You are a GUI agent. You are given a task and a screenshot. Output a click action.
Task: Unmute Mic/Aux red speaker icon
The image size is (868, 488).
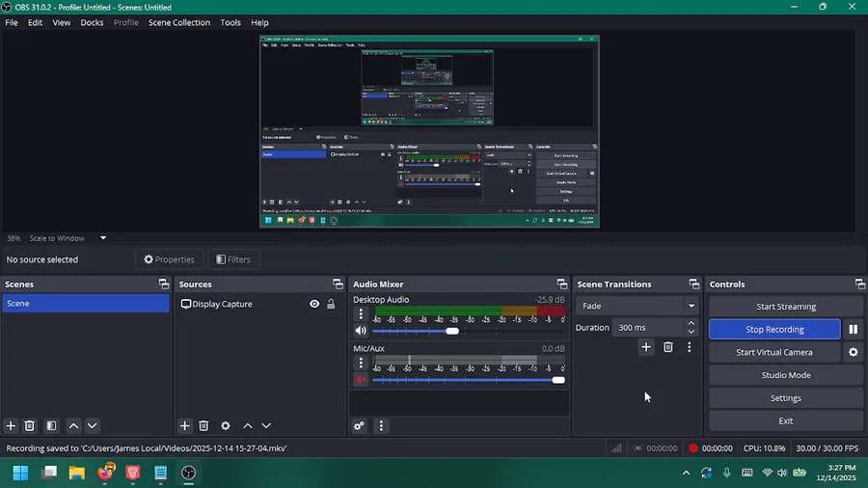click(x=361, y=380)
